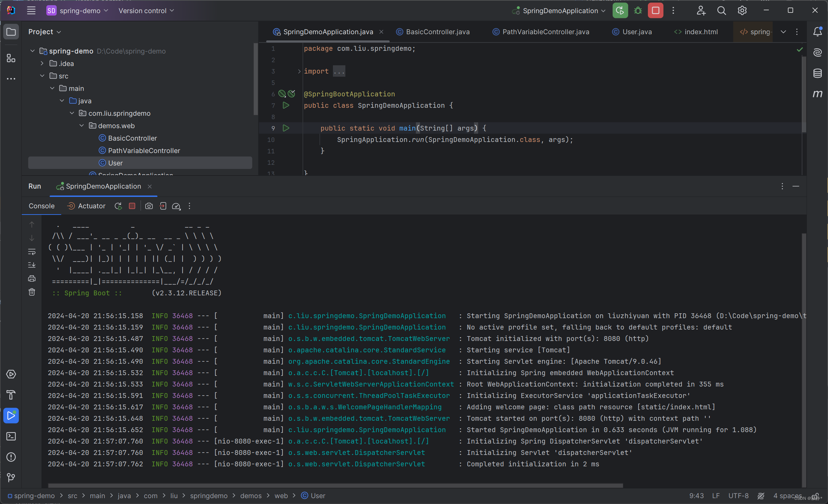The height and width of the screenshot is (504, 828).
Task: Open Notifications bell panel
Action: (818, 32)
